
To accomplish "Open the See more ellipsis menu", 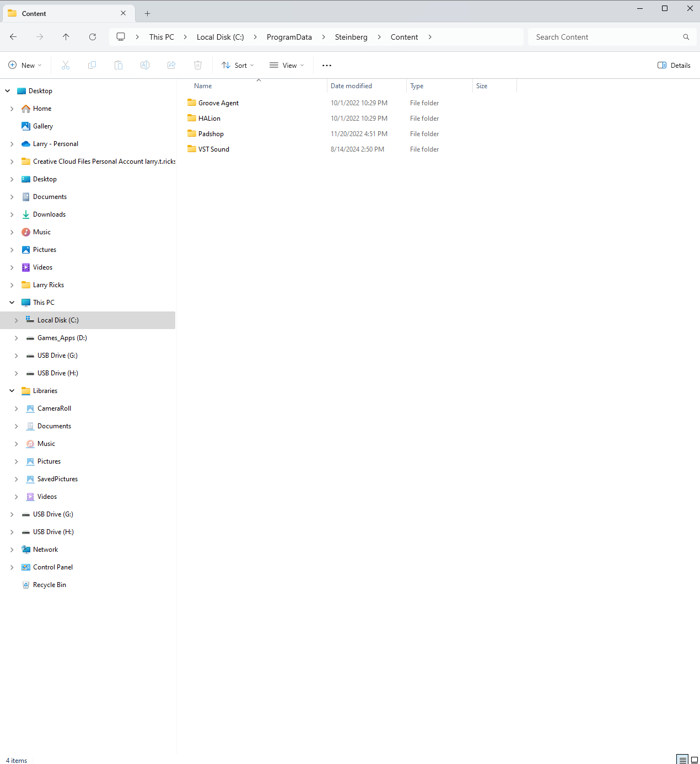I will (x=327, y=65).
